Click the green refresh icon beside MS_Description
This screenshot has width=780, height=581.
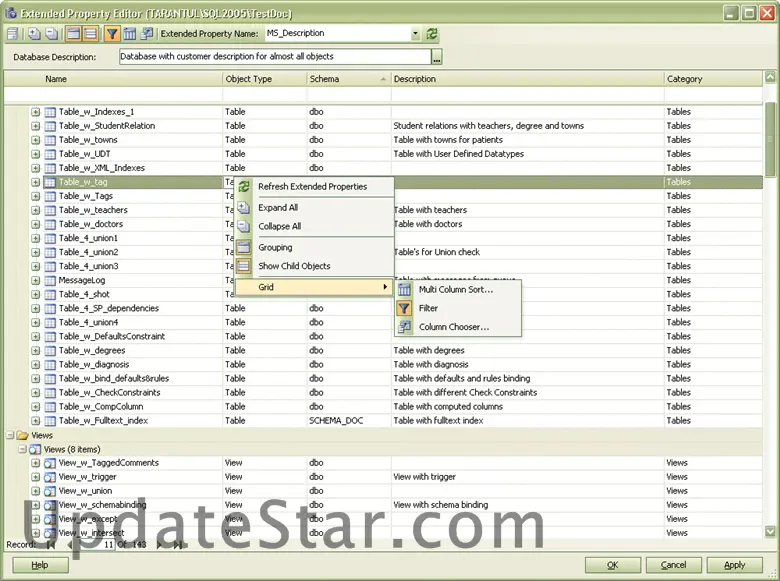coord(432,34)
